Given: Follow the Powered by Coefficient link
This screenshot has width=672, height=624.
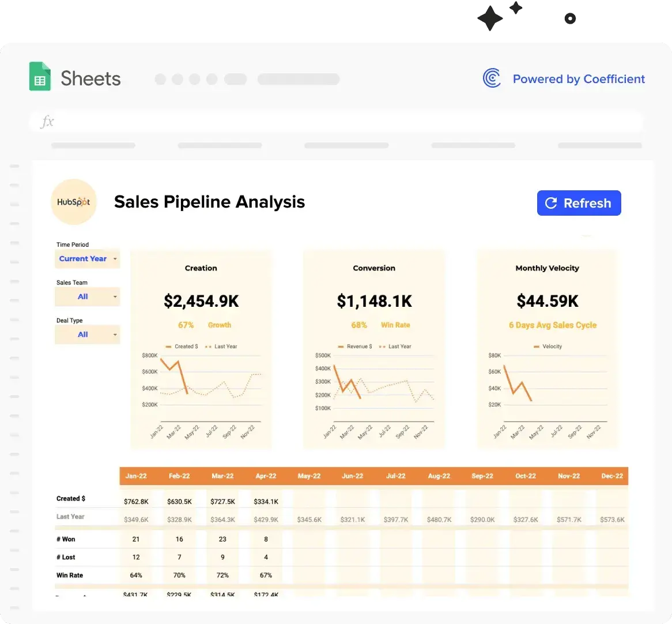Looking at the screenshot, I should point(578,78).
